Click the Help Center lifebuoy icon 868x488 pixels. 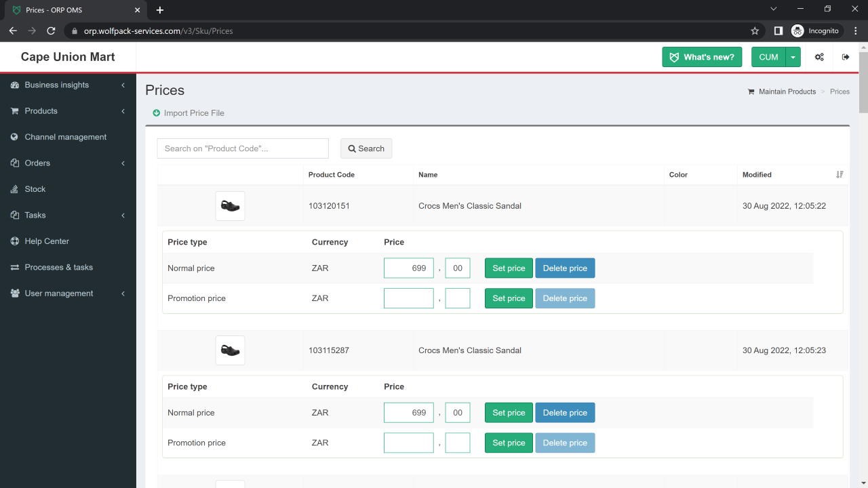[x=15, y=241]
